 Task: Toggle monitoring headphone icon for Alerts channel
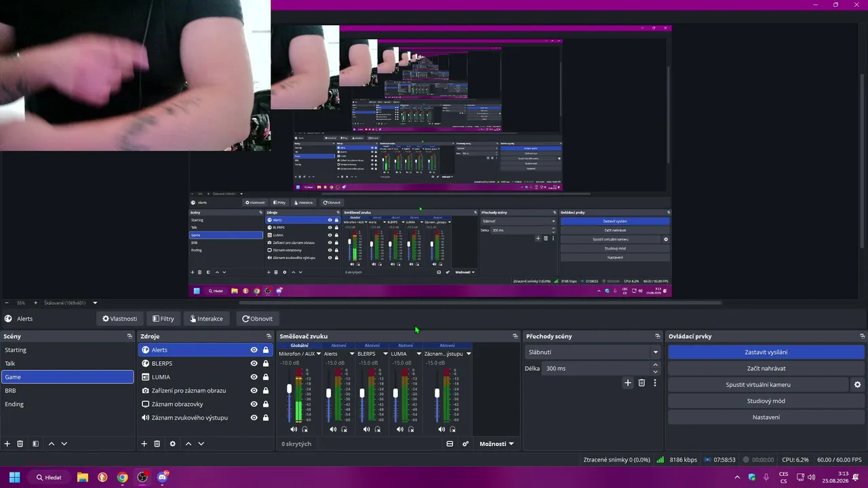click(344, 429)
